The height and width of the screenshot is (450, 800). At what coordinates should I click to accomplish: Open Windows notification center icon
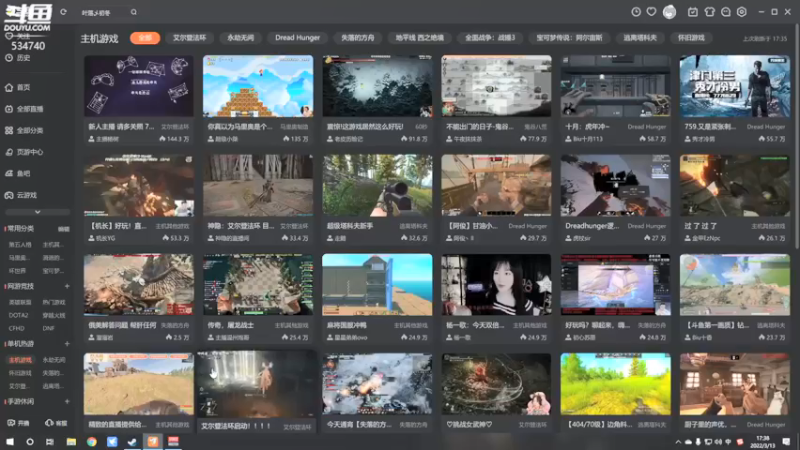786,442
